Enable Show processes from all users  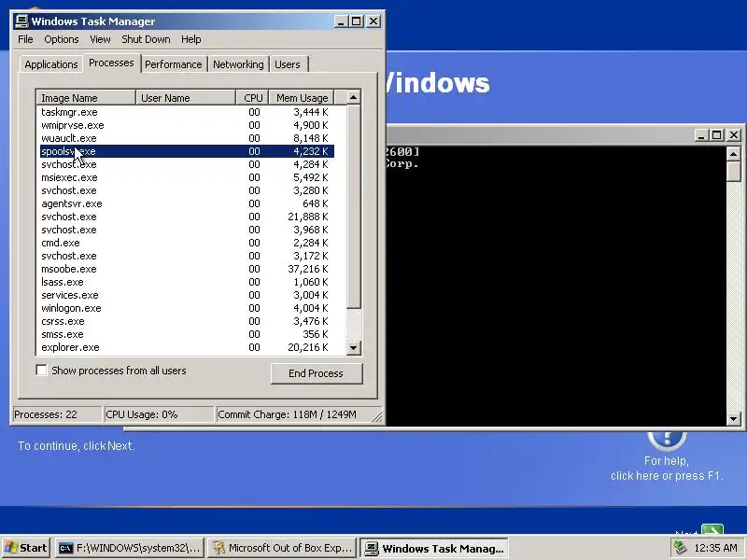click(42, 370)
